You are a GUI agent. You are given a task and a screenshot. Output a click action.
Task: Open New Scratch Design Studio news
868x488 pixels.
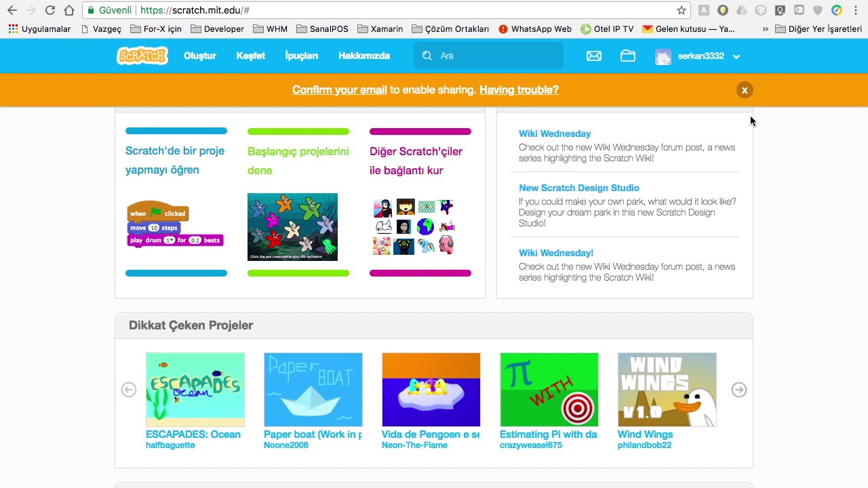coord(579,188)
